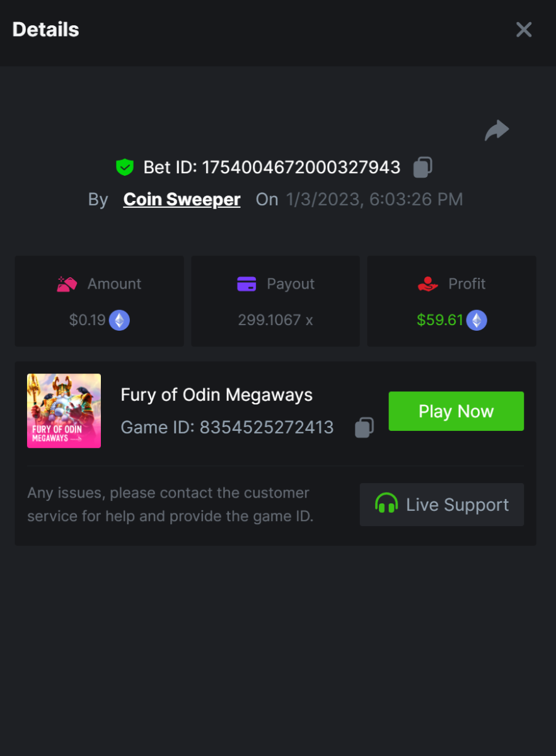This screenshot has height=756, width=556.
Task: Click the 299.1067 x payout value
Action: point(275,320)
